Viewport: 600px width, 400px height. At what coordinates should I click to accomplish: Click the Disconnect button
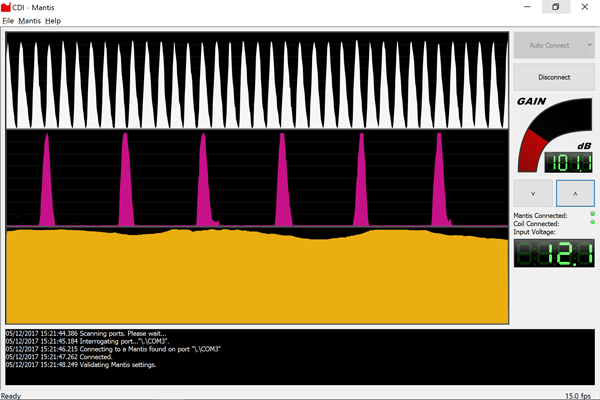pyautogui.click(x=554, y=76)
